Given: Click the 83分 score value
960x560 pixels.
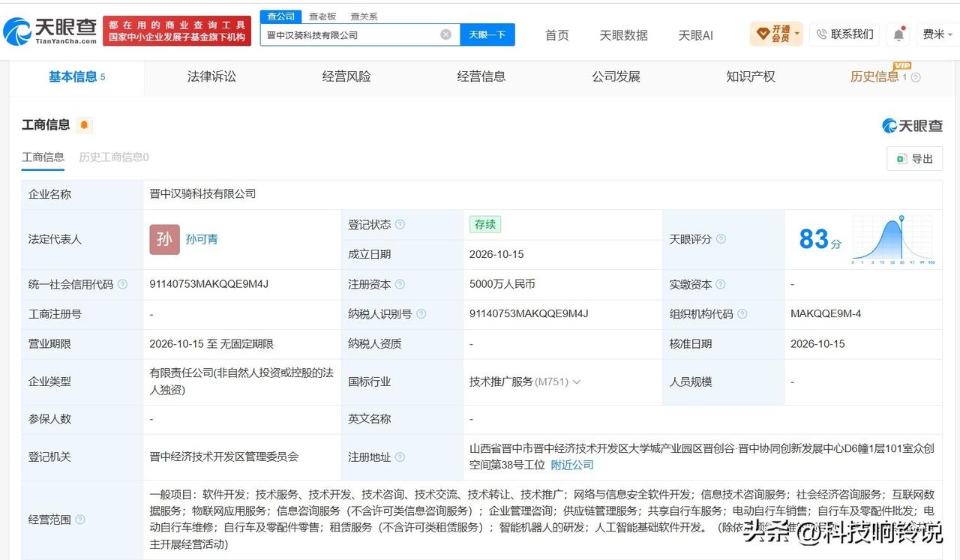Looking at the screenshot, I should coord(820,239).
